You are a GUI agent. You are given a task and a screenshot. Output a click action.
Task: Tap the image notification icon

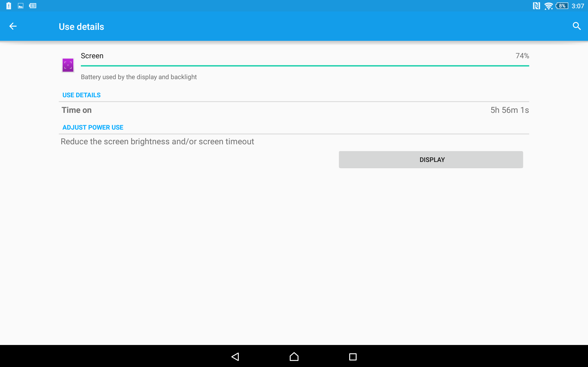click(21, 6)
